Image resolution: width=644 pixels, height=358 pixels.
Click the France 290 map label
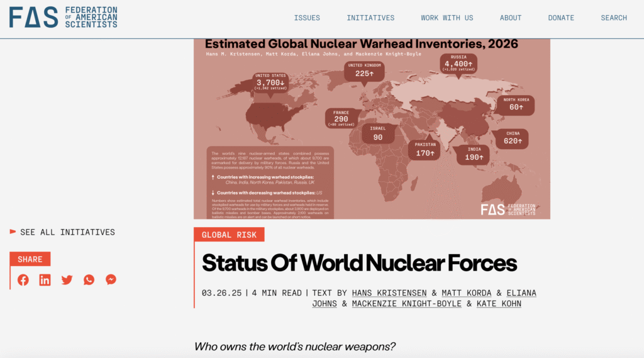coord(341,118)
